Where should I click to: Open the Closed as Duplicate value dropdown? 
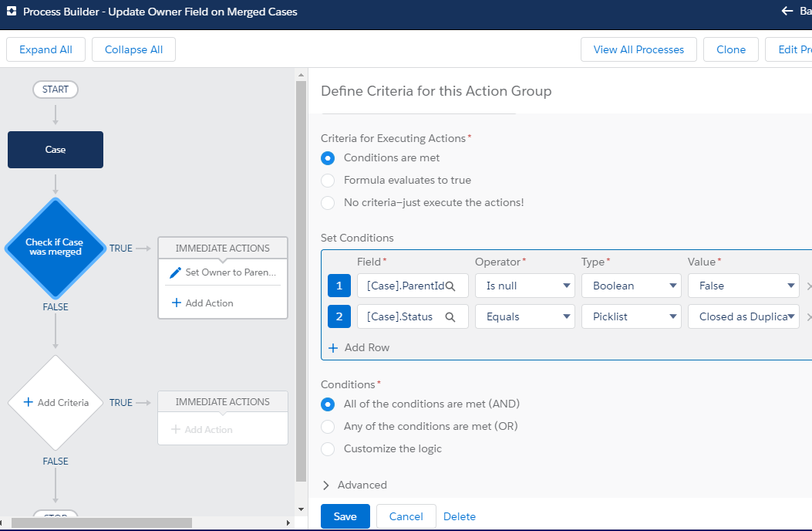(x=743, y=317)
